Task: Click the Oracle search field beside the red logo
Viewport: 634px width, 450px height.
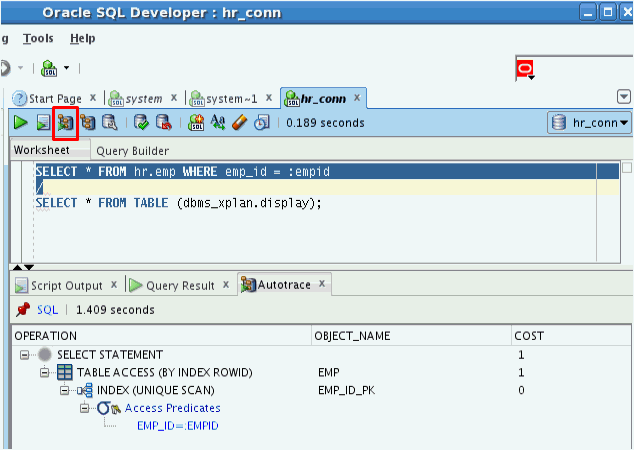Action: pos(584,69)
